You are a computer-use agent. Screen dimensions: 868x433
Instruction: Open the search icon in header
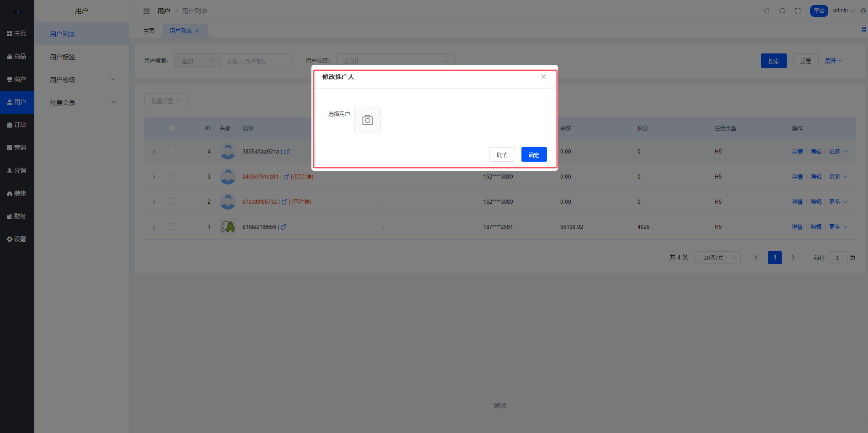click(782, 11)
